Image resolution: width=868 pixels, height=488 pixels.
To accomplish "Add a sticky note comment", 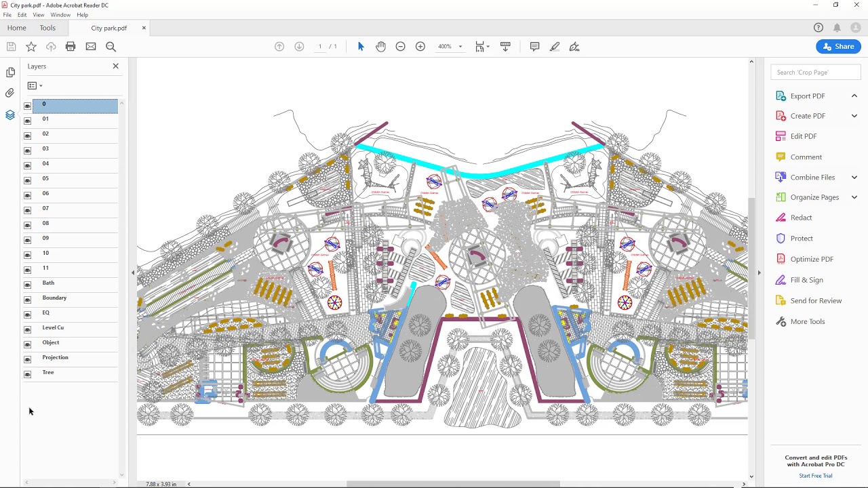I will [x=534, y=47].
